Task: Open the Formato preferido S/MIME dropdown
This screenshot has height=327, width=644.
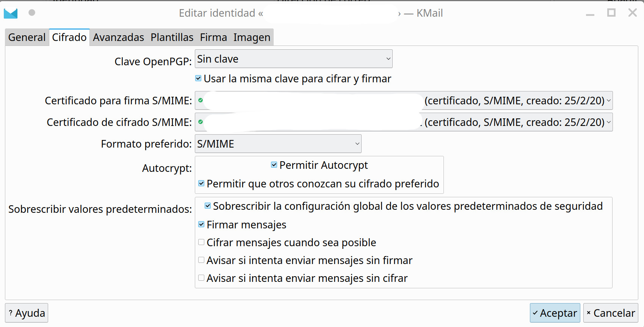Action: (x=278, y=144)
